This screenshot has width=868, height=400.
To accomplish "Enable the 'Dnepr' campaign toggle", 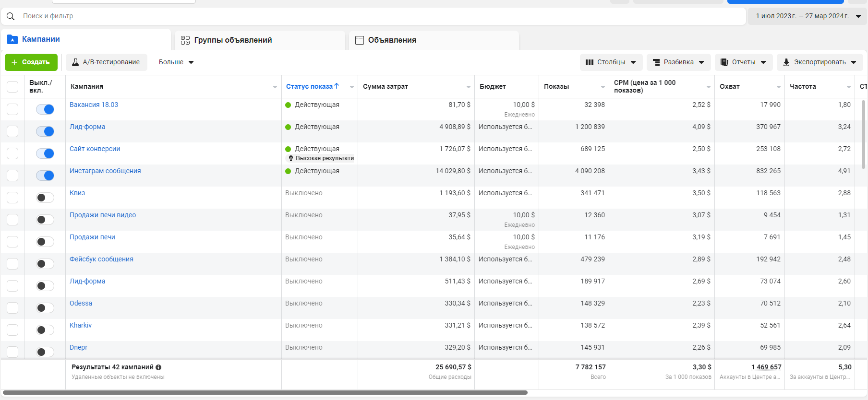I will pos(45,352).
